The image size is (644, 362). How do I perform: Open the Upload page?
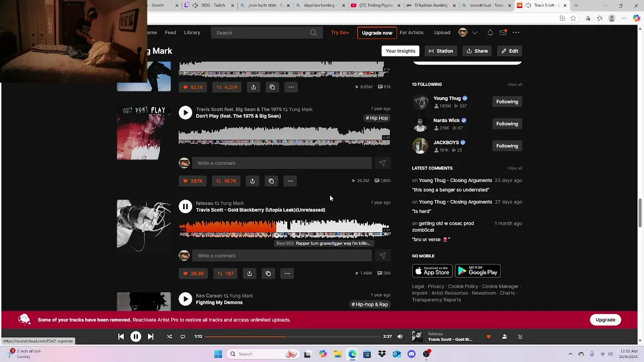tap(442, 33)
